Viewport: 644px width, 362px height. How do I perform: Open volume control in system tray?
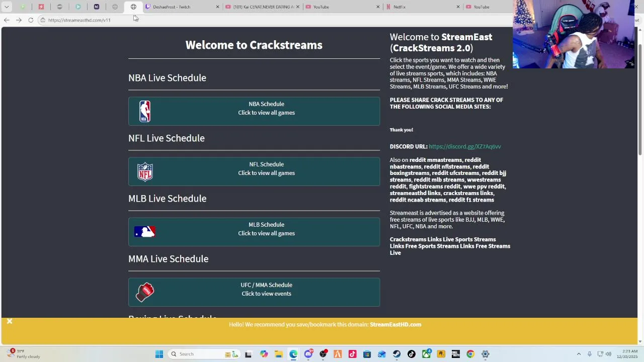(x=608, y=354)
